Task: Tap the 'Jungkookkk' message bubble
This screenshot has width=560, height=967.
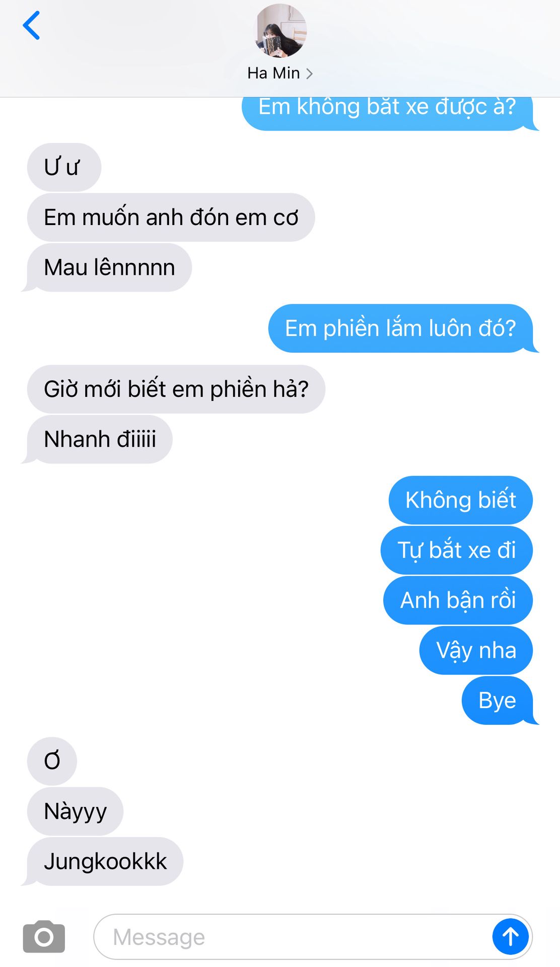Action: [103, 861]
